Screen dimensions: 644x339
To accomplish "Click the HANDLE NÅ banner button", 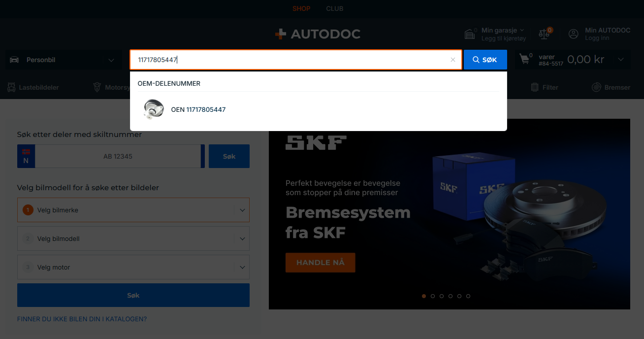I will (320, 263).
